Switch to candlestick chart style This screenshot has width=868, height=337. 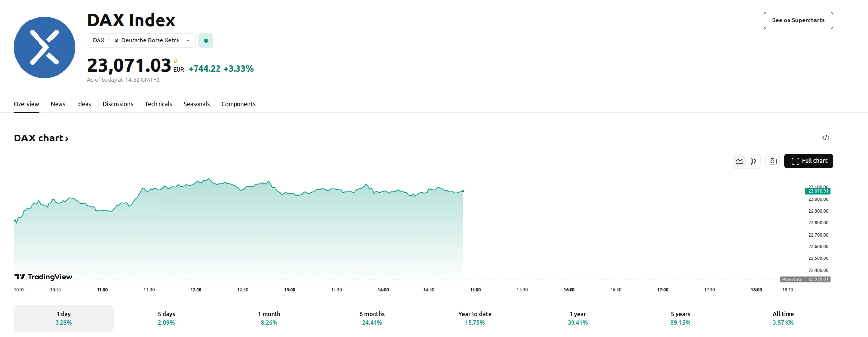point(753,161)
